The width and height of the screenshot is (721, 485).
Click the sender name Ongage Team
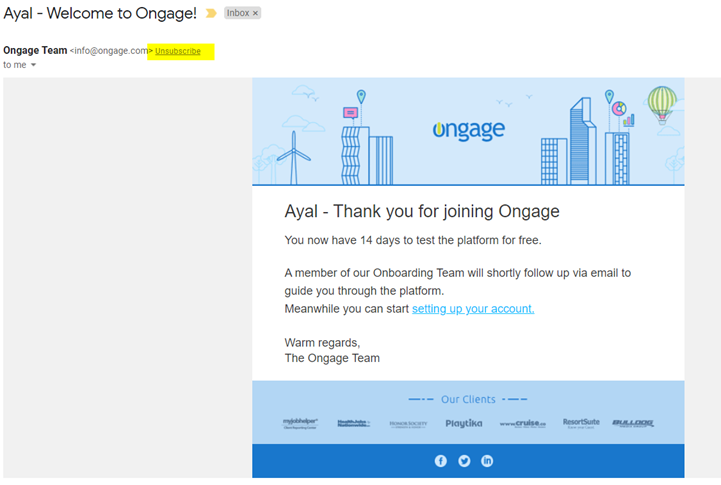(35, 51)
